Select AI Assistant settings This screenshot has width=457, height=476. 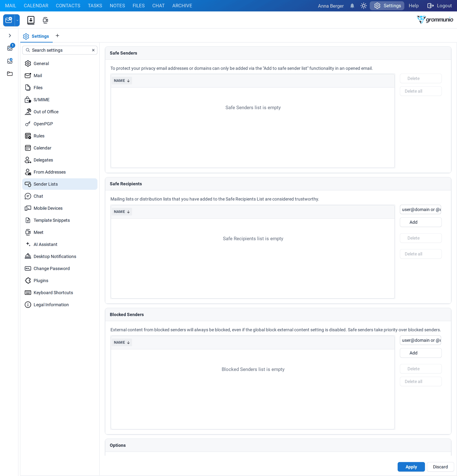click(60, 244)
